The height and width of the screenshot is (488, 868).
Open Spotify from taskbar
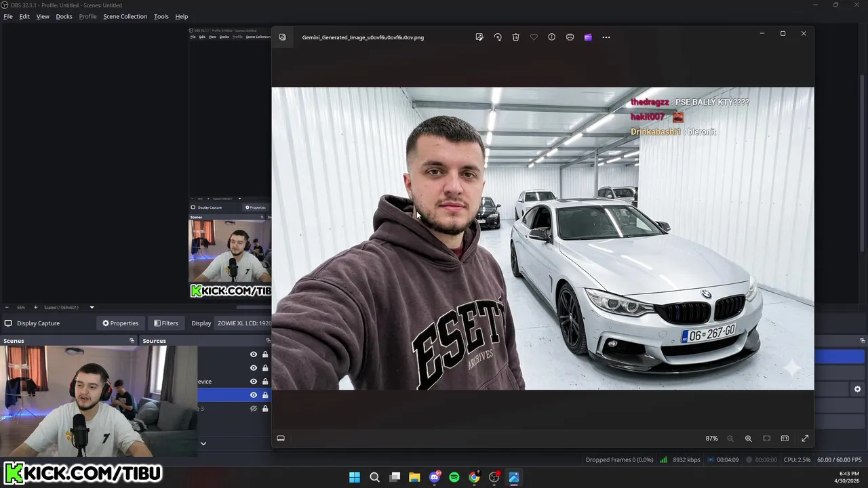pyautogui.click(x=454, y=477)
